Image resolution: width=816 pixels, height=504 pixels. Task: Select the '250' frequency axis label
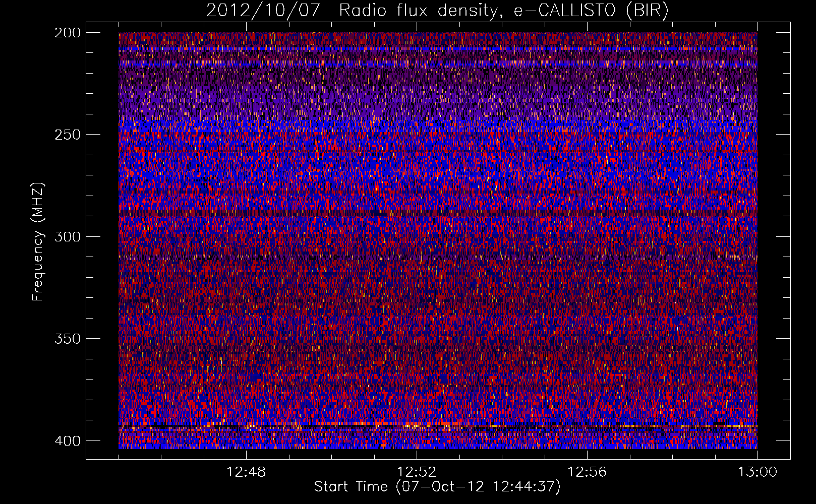pos(67,135)
